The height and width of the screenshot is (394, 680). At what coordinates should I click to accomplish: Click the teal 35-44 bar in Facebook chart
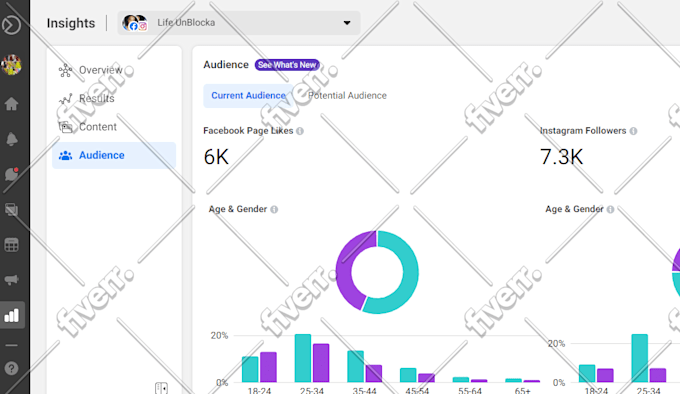pyautogui.click(x=356, y=366)
